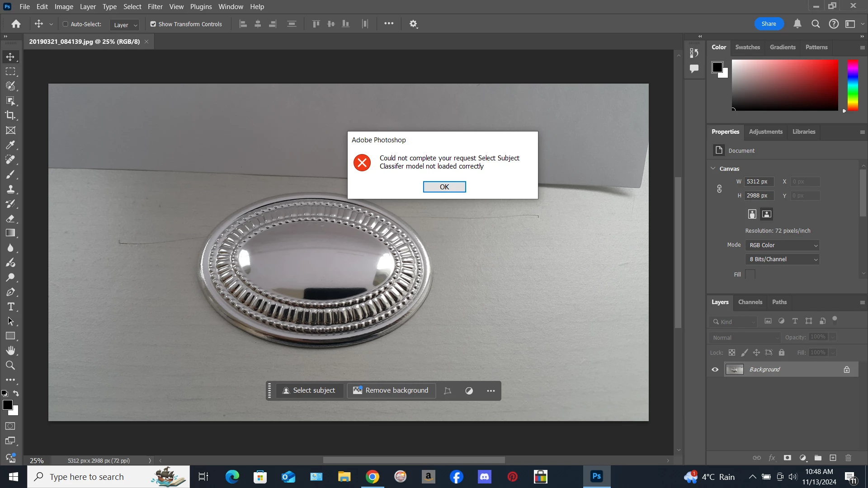The height and width of the screenshot is (488, 868).
Task: Select the Horizontal Type tool
Action: tap(10, 307)
